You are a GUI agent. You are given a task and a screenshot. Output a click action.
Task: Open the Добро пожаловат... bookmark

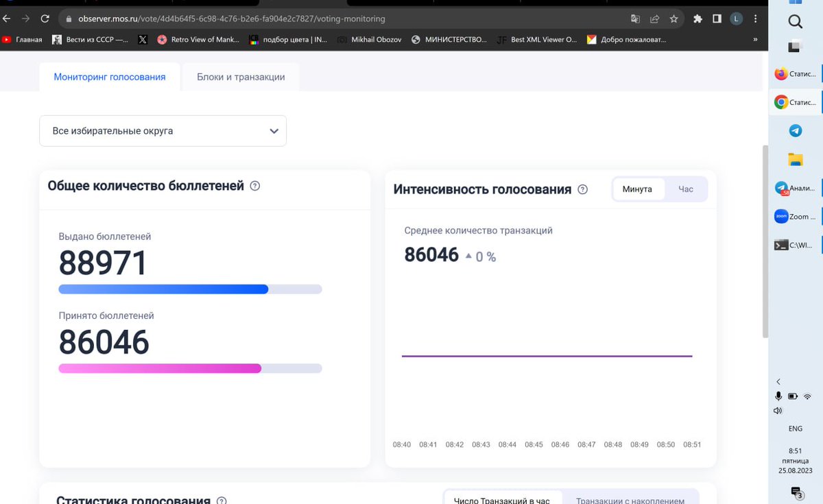point(627,40)
